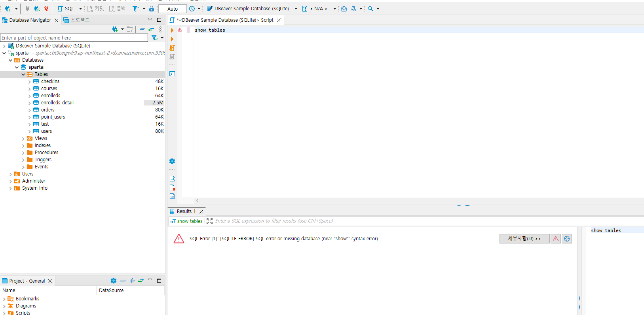Switch to the SQLite Script editor tab

tap(225, 20)
